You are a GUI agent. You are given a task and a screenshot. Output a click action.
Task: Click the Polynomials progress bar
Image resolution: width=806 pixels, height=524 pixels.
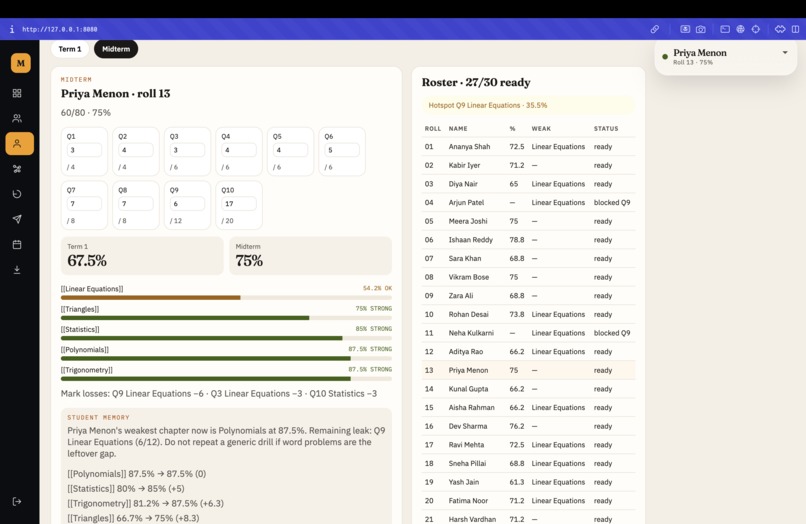click(x=226, y=358)
